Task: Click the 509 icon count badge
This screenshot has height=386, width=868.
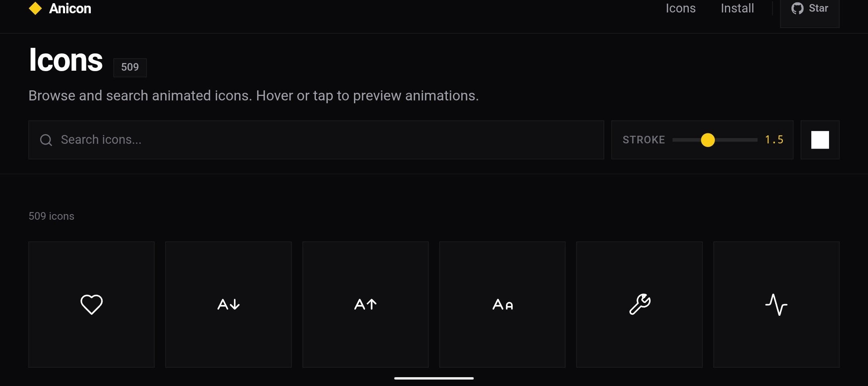Action: (x=130, y=67)
